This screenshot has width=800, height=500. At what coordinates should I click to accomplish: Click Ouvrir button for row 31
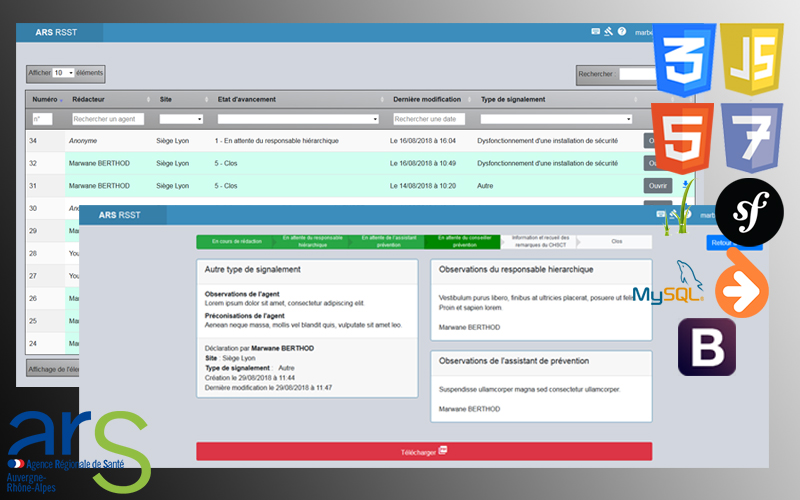point(658,186)
